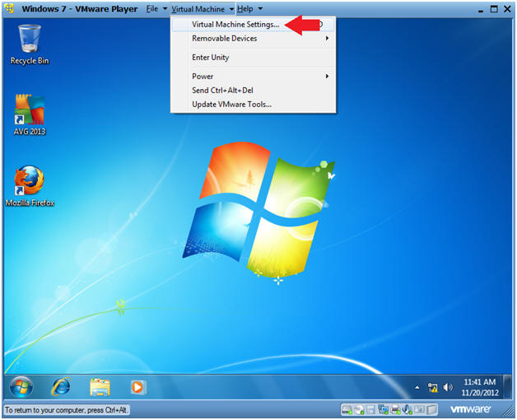Image resolution: width=517 pixels, height=420 pixels.
Task: Launch Internet Explorer from taskbar
Action: point(61,387)
